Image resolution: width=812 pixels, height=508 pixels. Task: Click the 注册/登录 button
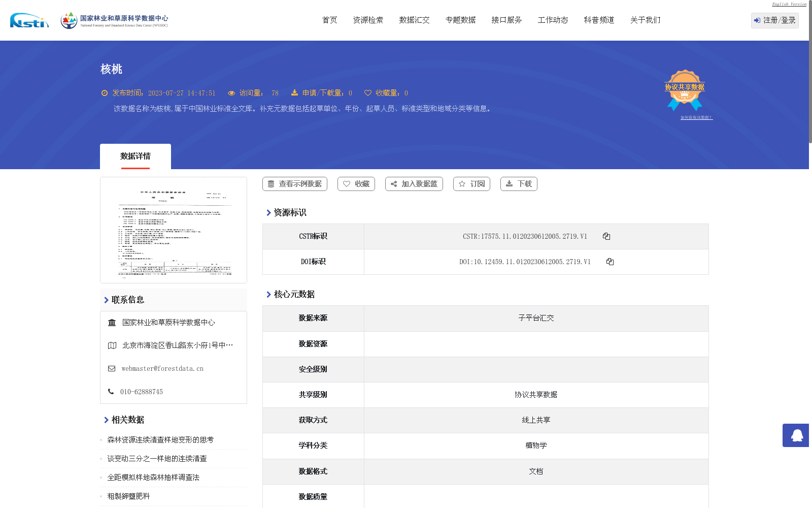tap(775, 20)
